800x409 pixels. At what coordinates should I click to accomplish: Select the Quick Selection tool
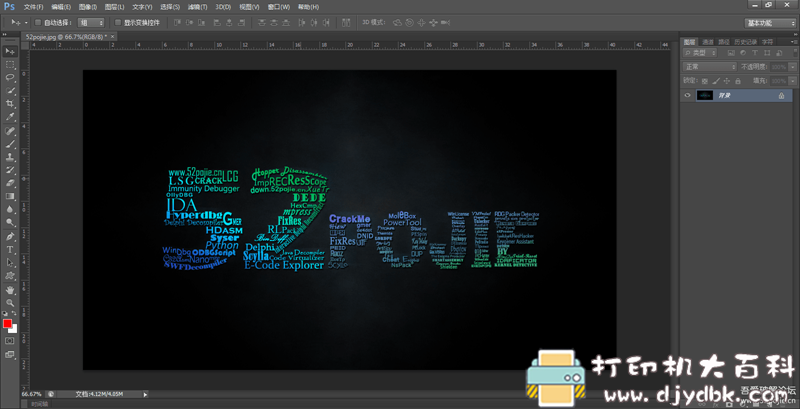click(x=10, y=91)
